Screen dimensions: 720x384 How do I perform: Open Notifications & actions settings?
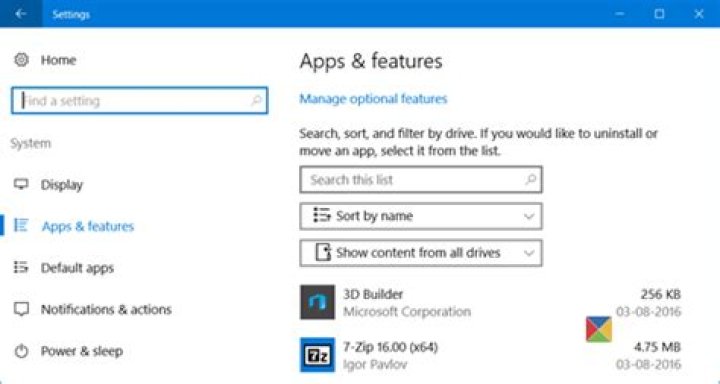pos(106,310)
